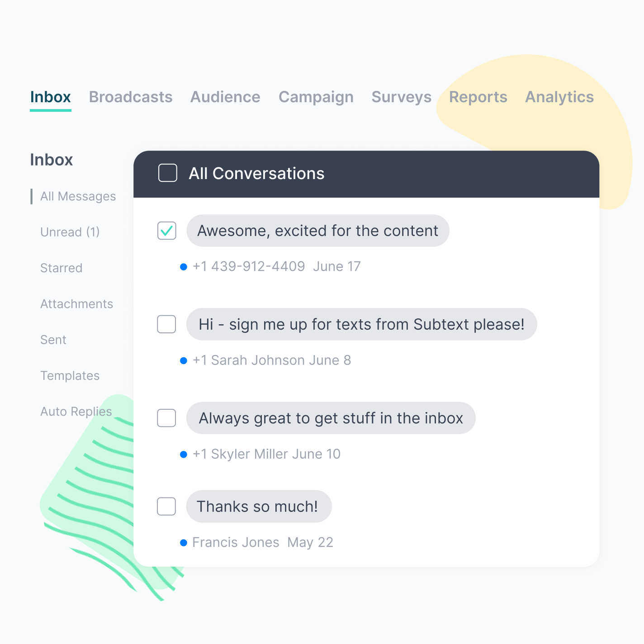Click the unread dot beside +1 439-912-4409
Viewport: 644px width, 644px height.
[184, 267]
